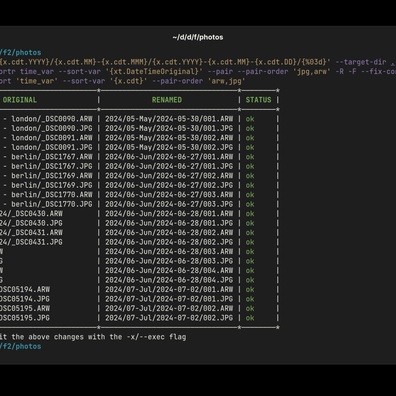Click renamed path 2024-06-27/001.JPG

click(169, 166)
